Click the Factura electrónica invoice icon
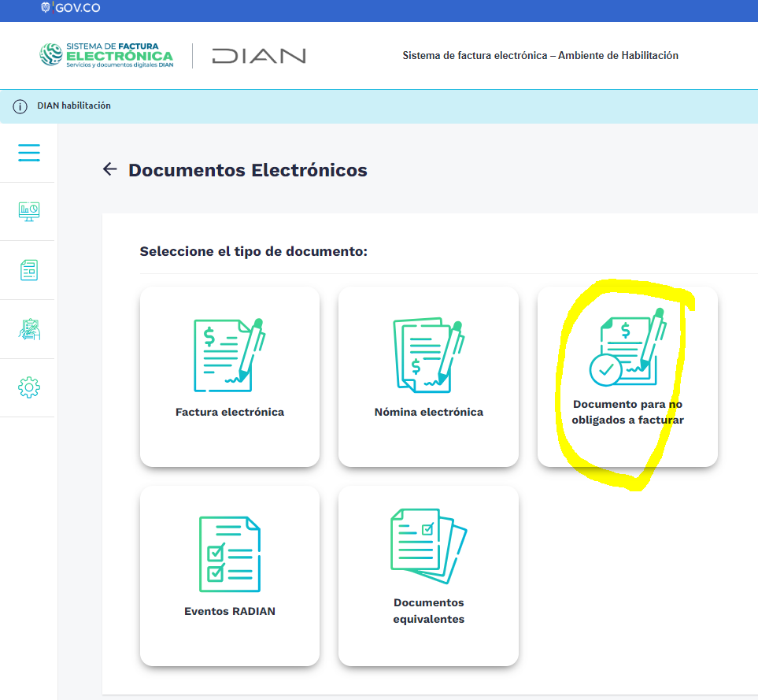758x700 pixels. click(x=230, y=355)
